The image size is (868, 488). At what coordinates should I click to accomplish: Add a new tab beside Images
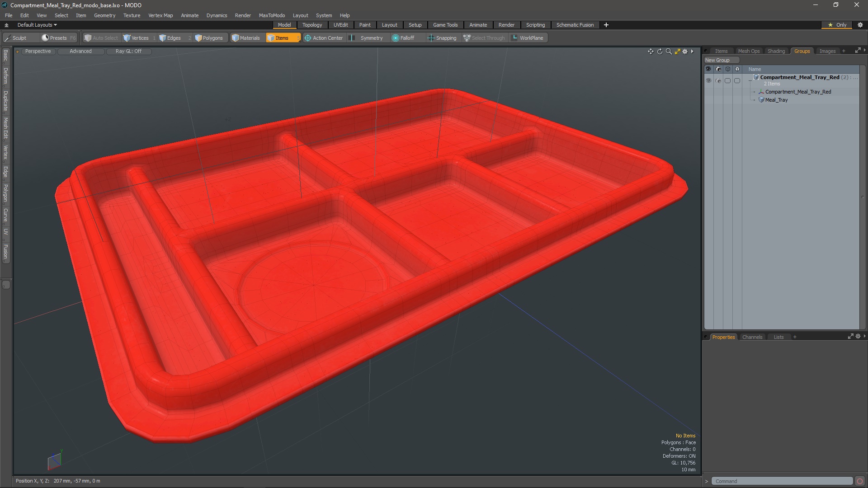tap(844, 51)
